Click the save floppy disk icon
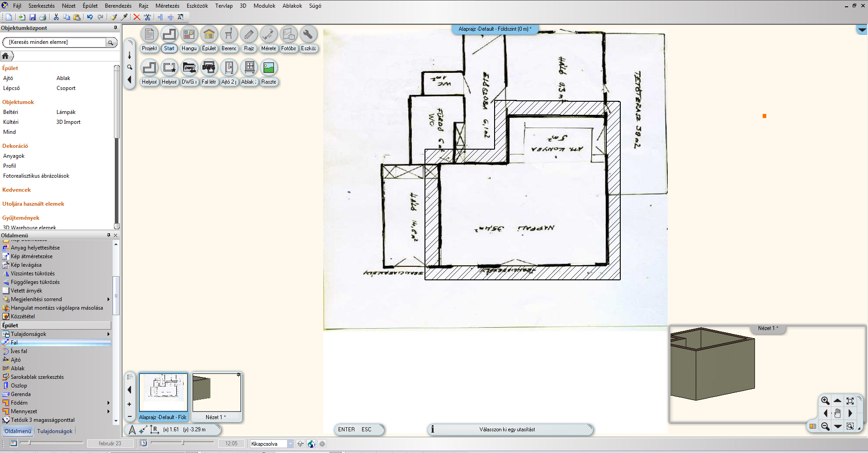 pyautogui.click(x=33, y=17)
